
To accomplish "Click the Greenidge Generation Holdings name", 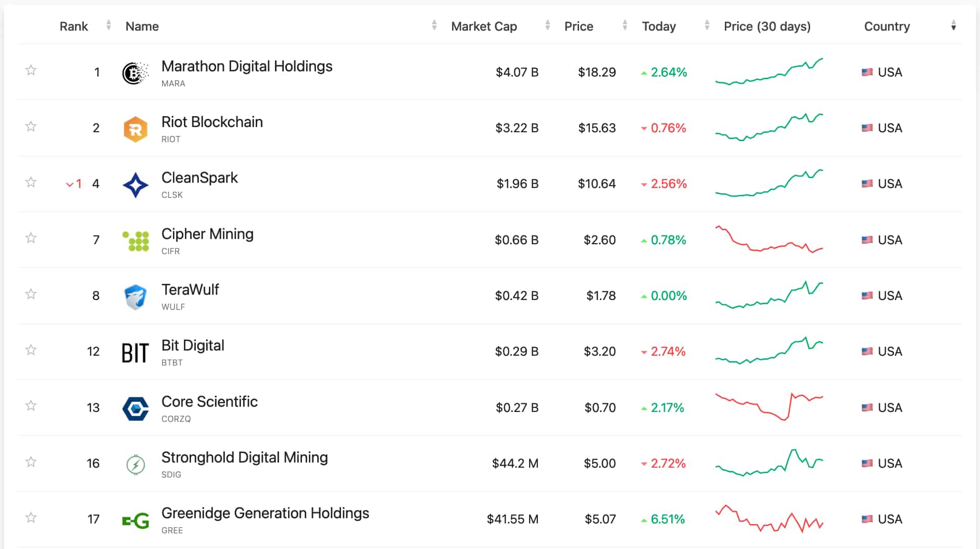I will click(x=265, y=513).
